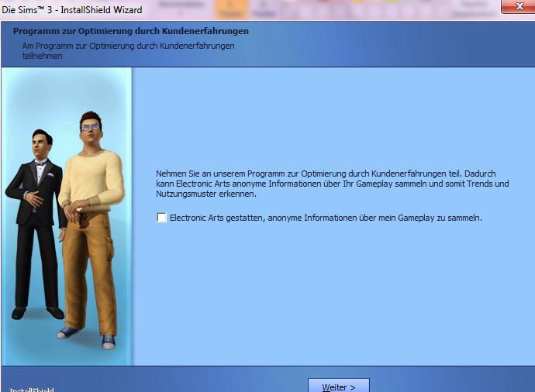Click the Weiter > button
This screenshot has width=535, height=392.
339,386
